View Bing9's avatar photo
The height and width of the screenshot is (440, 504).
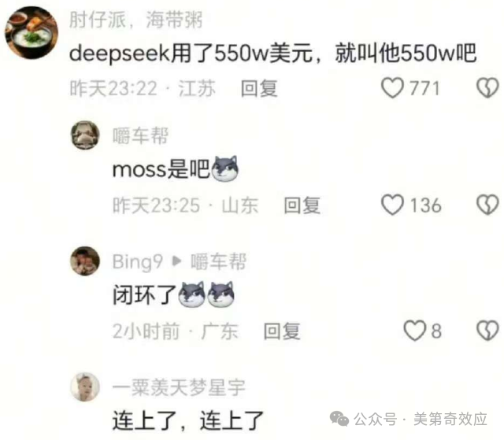pos(85,261)
